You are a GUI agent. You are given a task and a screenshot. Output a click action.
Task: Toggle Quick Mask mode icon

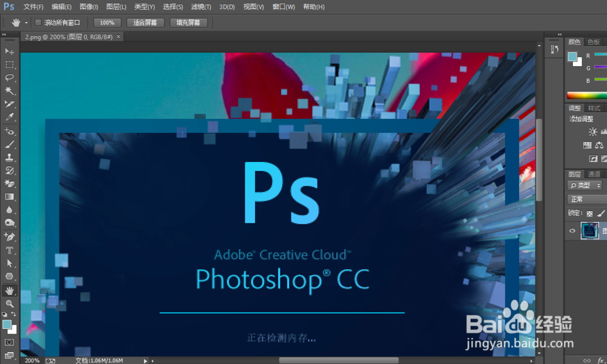tap(9, 342)
